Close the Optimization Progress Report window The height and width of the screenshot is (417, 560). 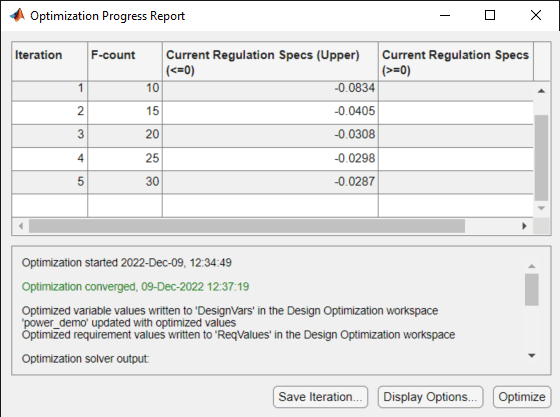tap(536, 15)
